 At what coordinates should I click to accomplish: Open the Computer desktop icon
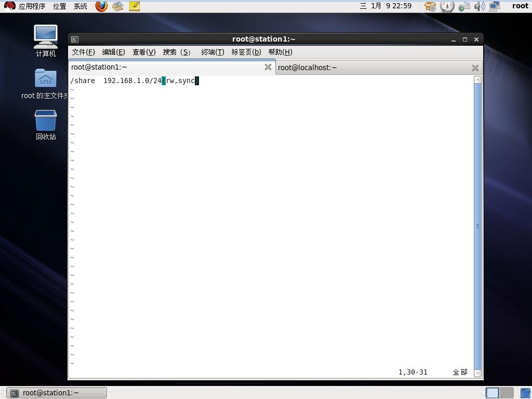pyautogui.click(x=46, y=41)
